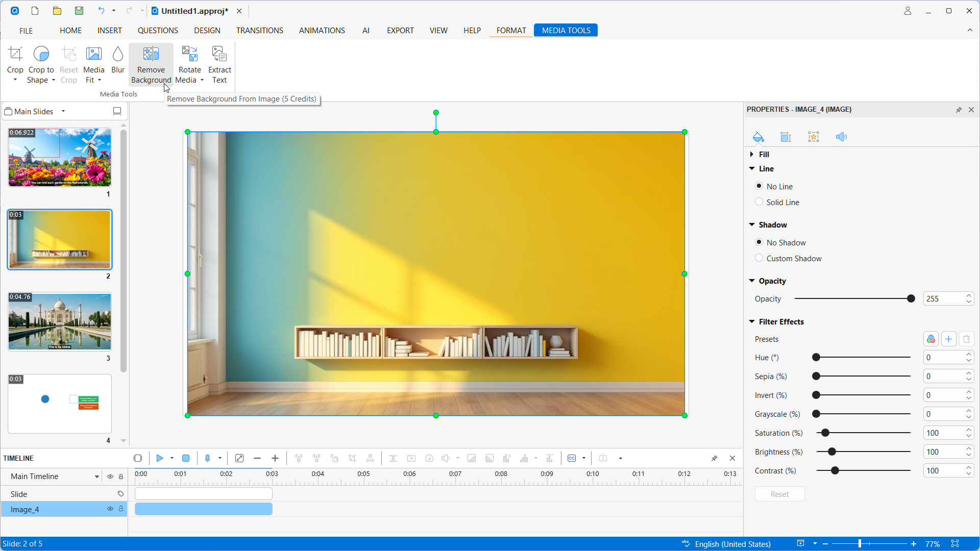Select the Blur tool
The width and height of the screenshot is (980, 551).
coord(118,60)
